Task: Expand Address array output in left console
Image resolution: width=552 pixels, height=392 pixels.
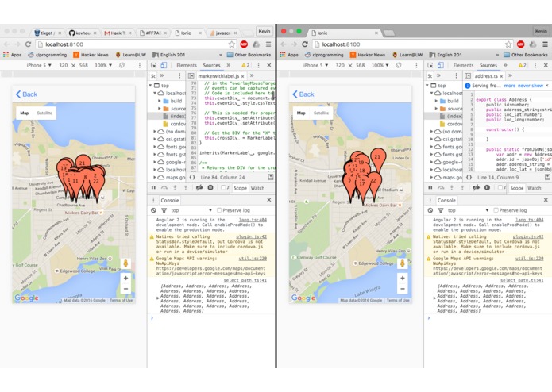Action: (158, 298)
